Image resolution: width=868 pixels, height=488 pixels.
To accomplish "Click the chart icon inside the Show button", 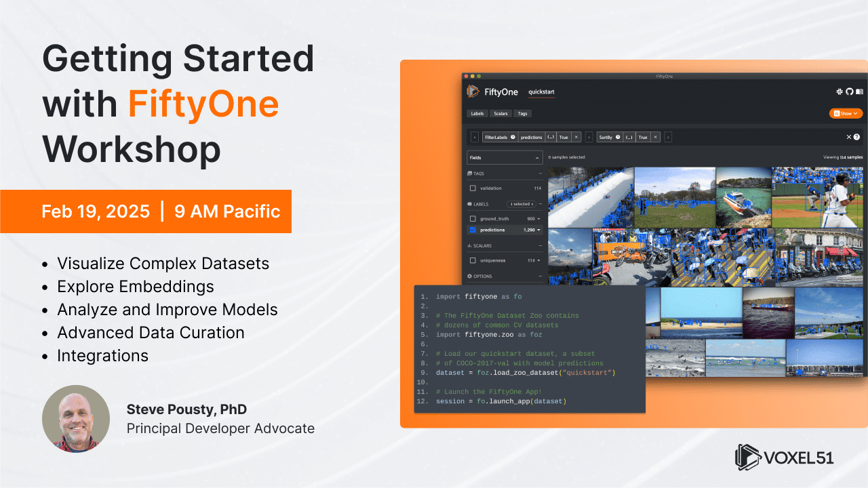I will (837, 114).
